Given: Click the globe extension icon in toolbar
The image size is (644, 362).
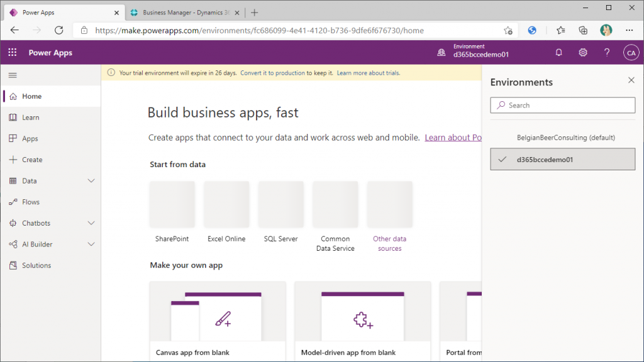Looking at the screenshot, I should tap(532, 30).
